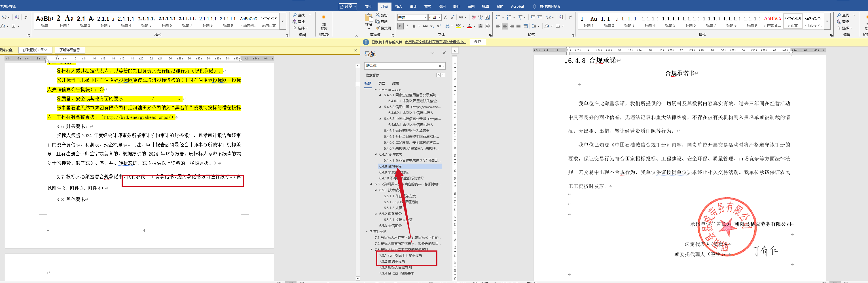Increase indent in the right Word window

pyautogui.click(x=540, y=17)
